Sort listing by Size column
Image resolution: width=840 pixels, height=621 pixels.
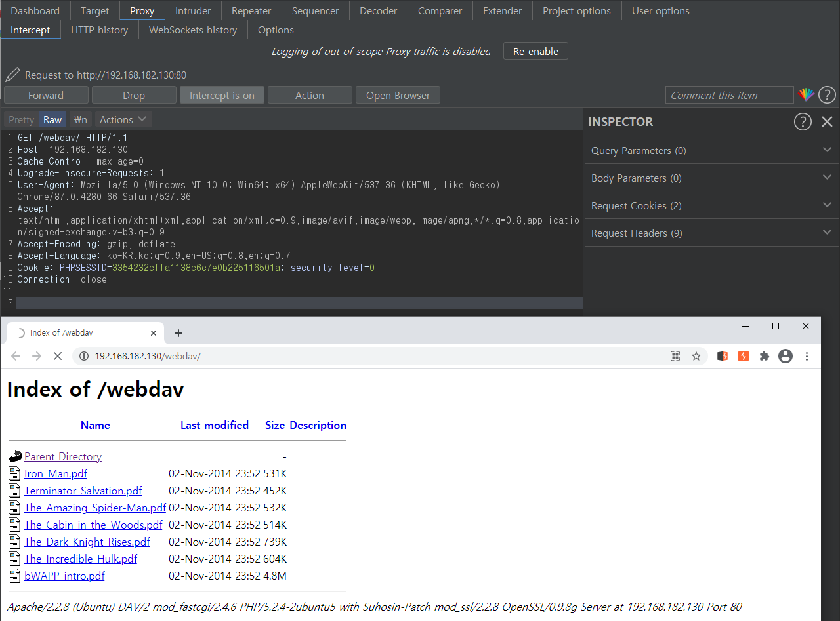[275, 425]
